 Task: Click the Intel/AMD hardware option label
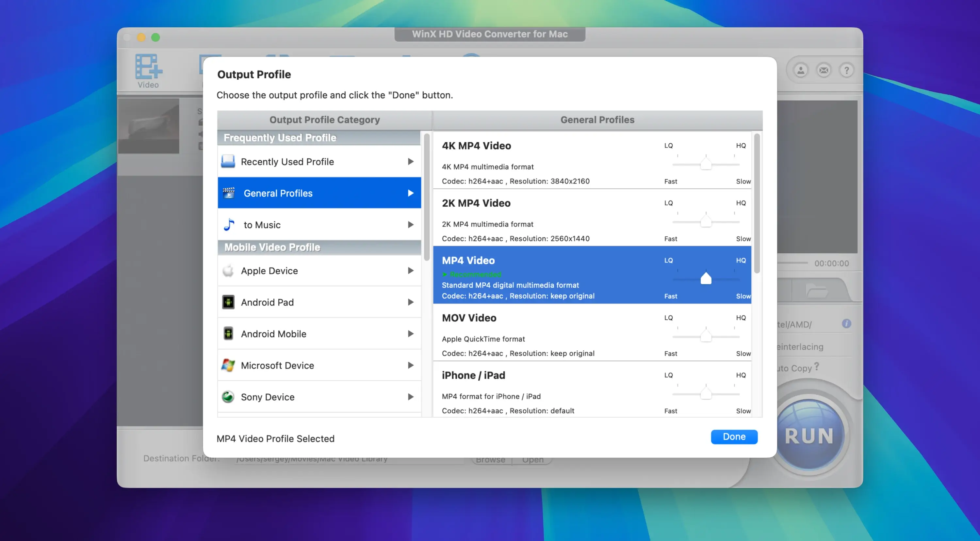(794, 324)
